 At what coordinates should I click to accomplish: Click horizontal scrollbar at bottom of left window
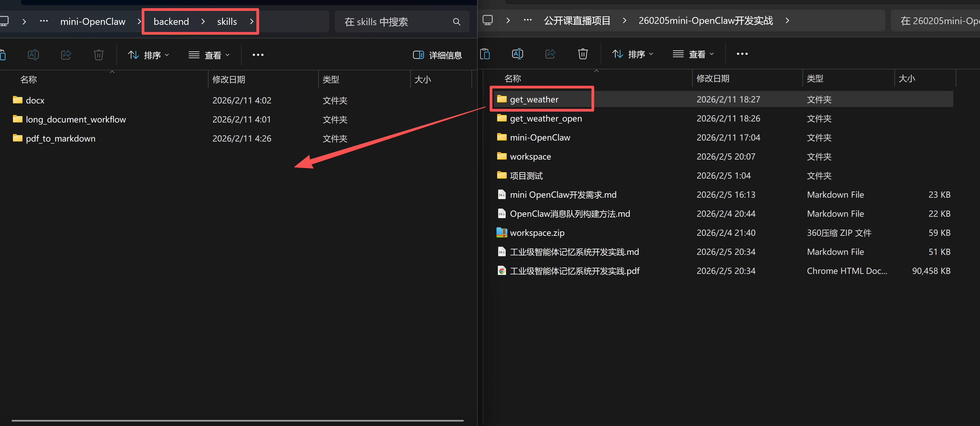pos(237,421)
